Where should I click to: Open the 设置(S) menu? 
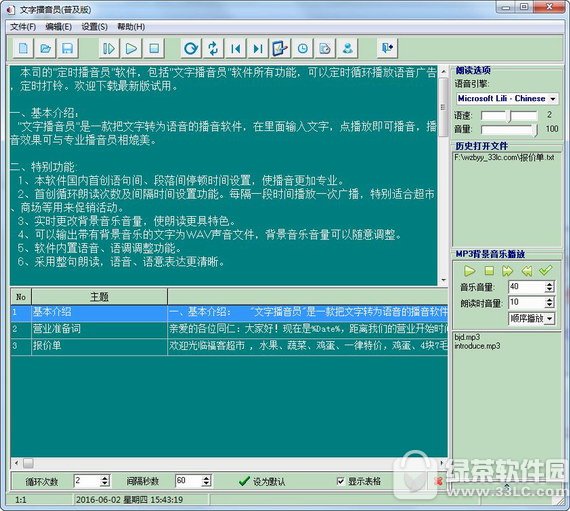click(x=95, y=27)
